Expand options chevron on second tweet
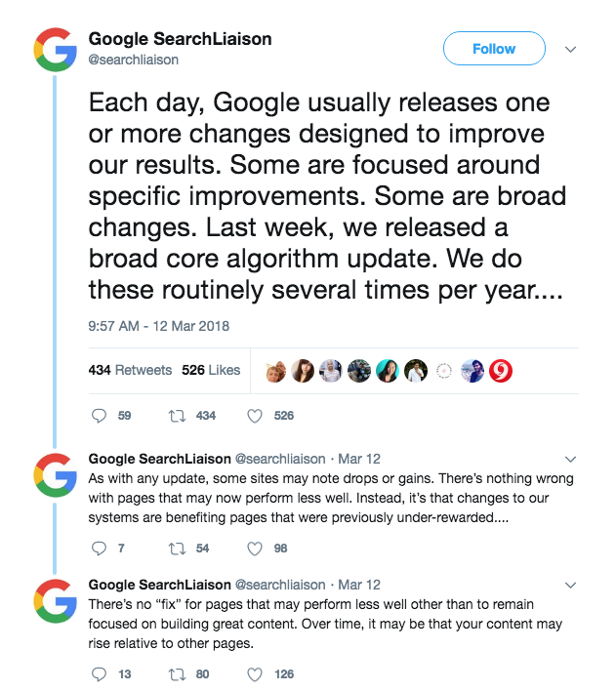The image size is (616, 691). [570, 459]
